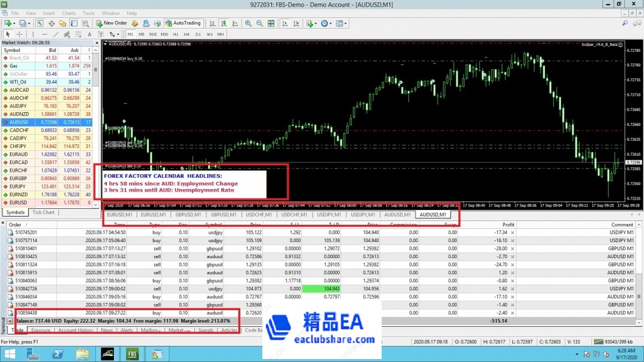
Task: Select the Cursor arrow tool
Action: click(8, 35)
